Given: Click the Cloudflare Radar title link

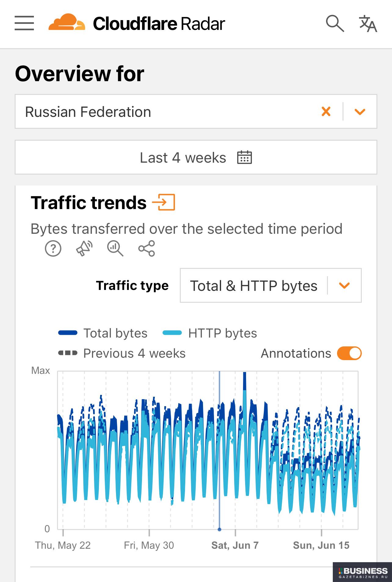Looking at the screenshot, I should tap(159, 24).
